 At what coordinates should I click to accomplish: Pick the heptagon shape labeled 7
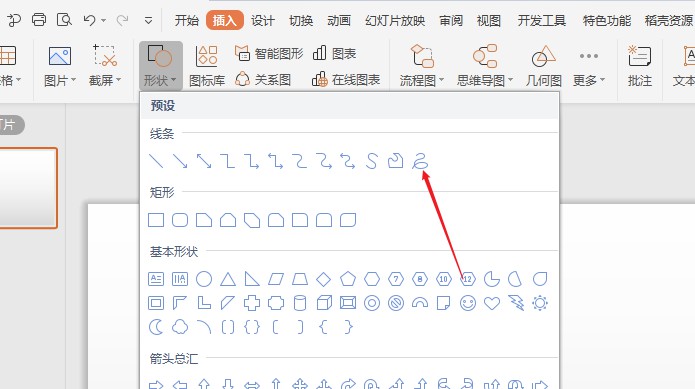[x=396, y=279]
